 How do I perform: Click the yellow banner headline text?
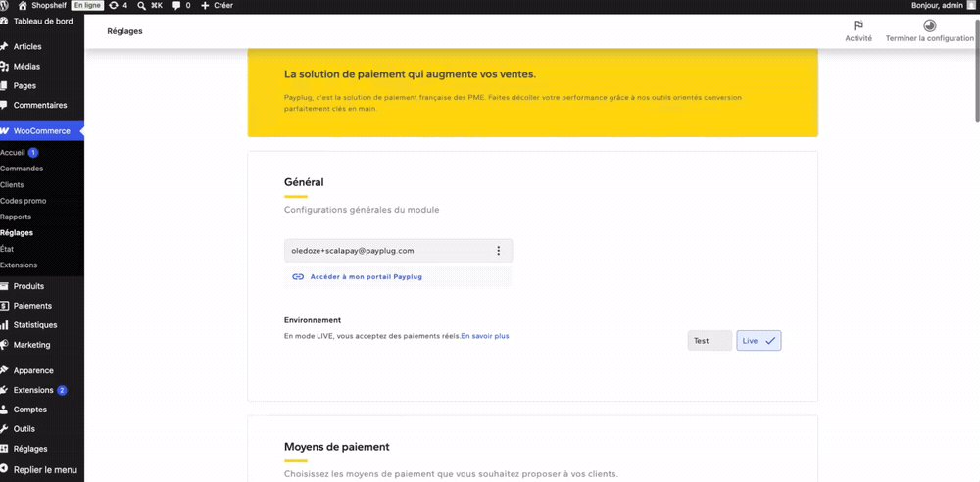(x=410, y=74)
